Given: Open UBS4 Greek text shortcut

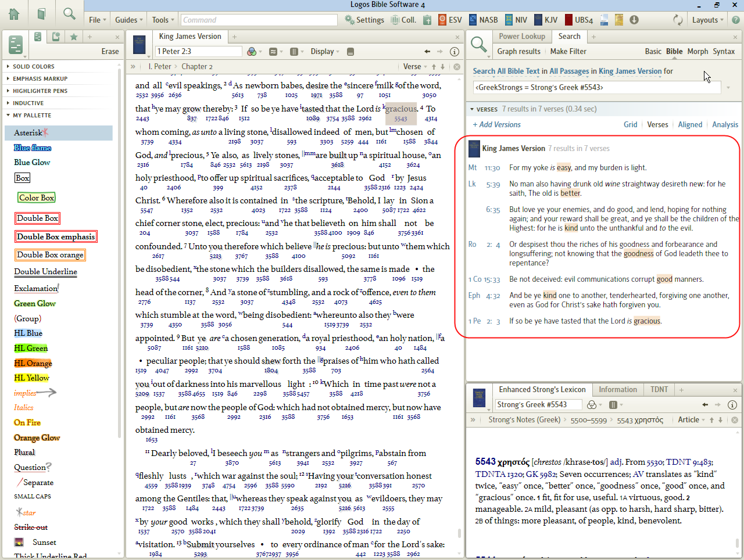Looking at the screenshot, I should pyautogui.click(x=578, y=20).
